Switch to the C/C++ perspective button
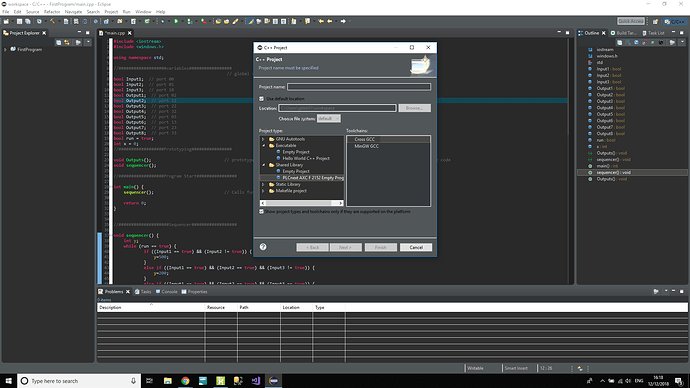 tap(674, 21)
